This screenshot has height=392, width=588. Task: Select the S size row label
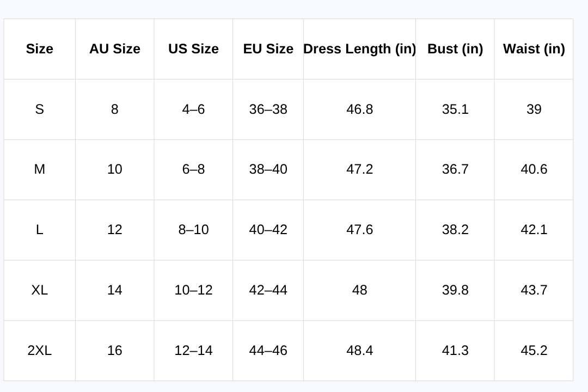click(39, 109)
